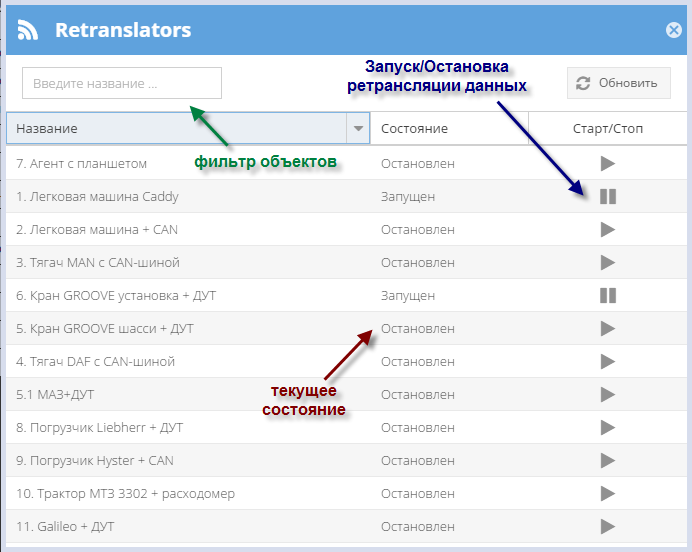Open the Название column dropdown arrow
692x552 pixels.
[358, 129]
